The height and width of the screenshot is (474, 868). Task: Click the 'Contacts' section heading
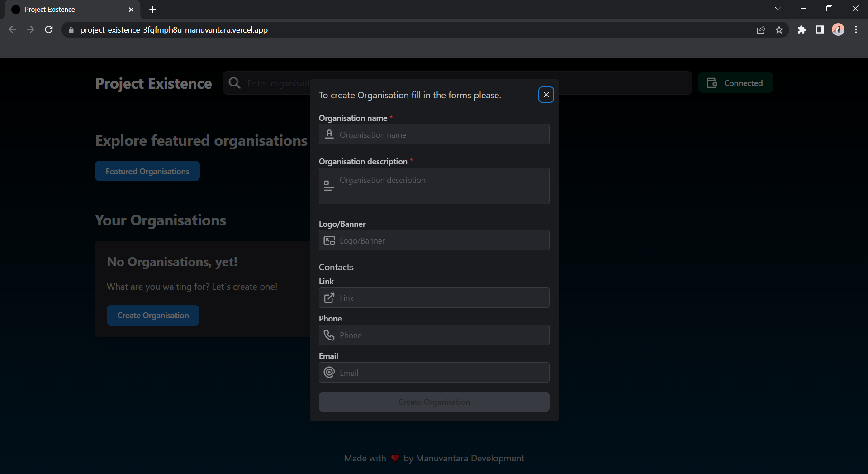336,267
